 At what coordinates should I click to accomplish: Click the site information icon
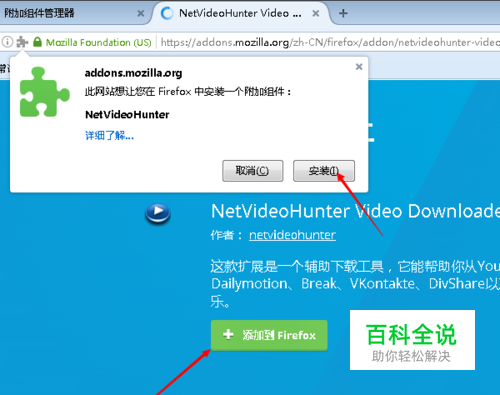point(7,42)
